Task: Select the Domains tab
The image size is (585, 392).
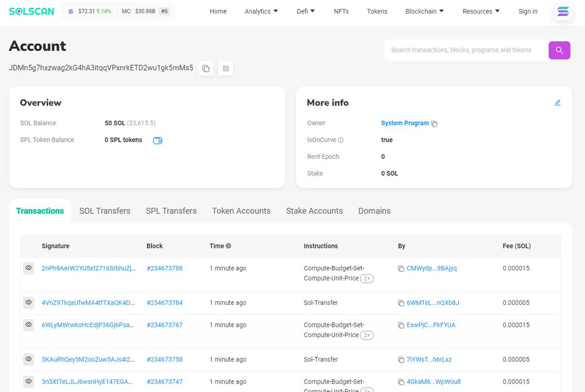Action: pos(374,211)
